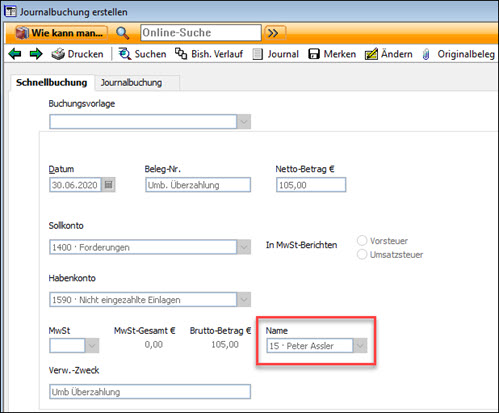Expand the Buchungsvorlage dropdown
This screenshot has height=413, width=499.
tap(244, 122)
